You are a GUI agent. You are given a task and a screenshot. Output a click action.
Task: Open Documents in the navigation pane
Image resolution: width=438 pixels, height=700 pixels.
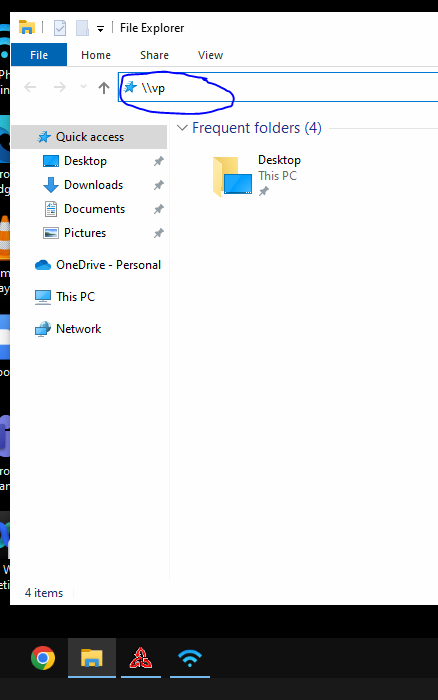94,209
